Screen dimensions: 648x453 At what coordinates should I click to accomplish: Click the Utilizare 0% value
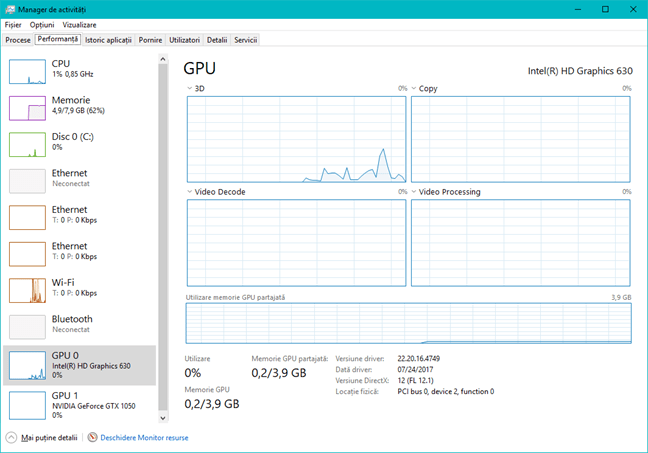tap(193, 373)
